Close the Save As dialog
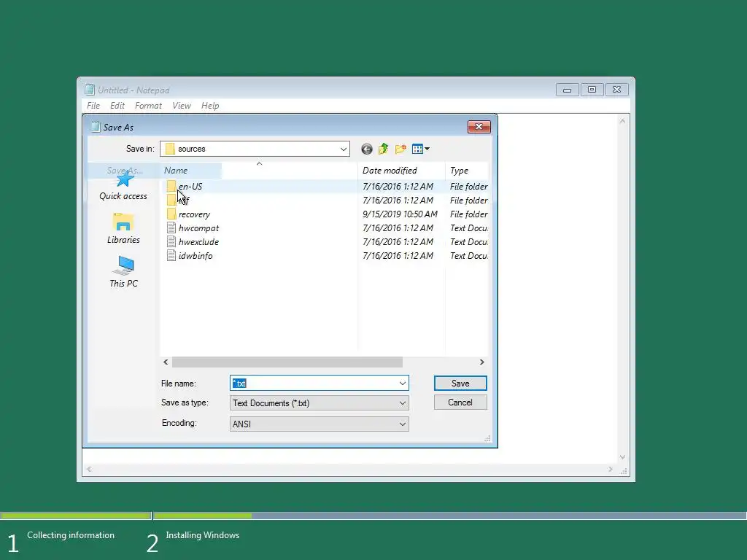The width and height of the screenshot is (747, 560). 479,126
